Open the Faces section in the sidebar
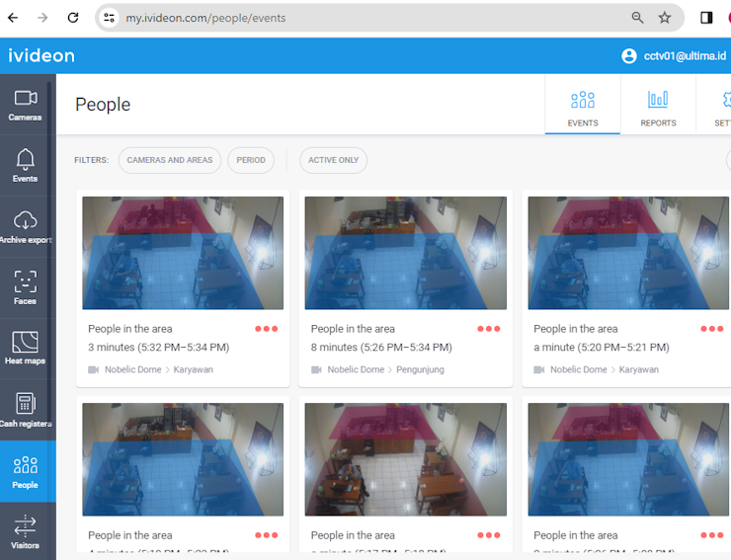This screenshot has height=560, width=731. (25, 288)
